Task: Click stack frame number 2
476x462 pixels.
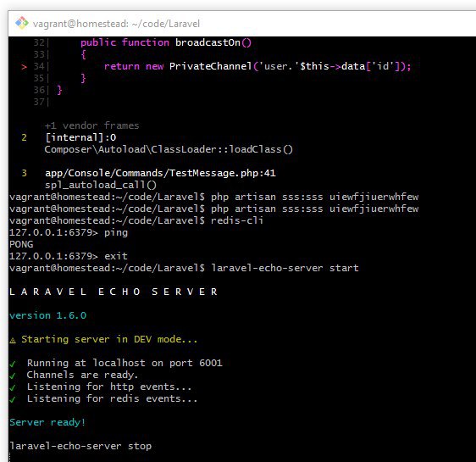Action: [25, 137]
